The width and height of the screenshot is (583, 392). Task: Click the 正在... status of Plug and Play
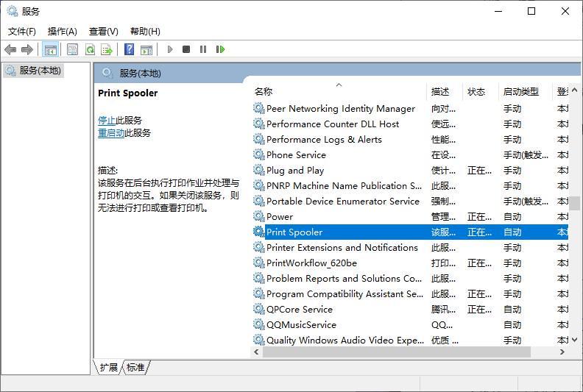point(479,170)
